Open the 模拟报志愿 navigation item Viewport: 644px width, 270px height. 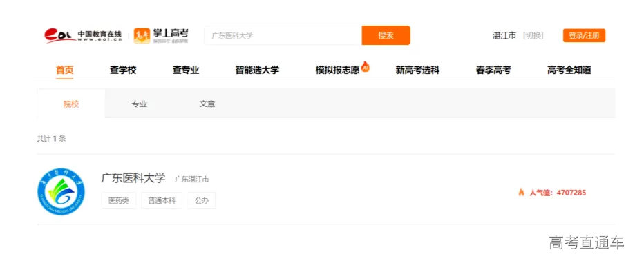(337, 70)
